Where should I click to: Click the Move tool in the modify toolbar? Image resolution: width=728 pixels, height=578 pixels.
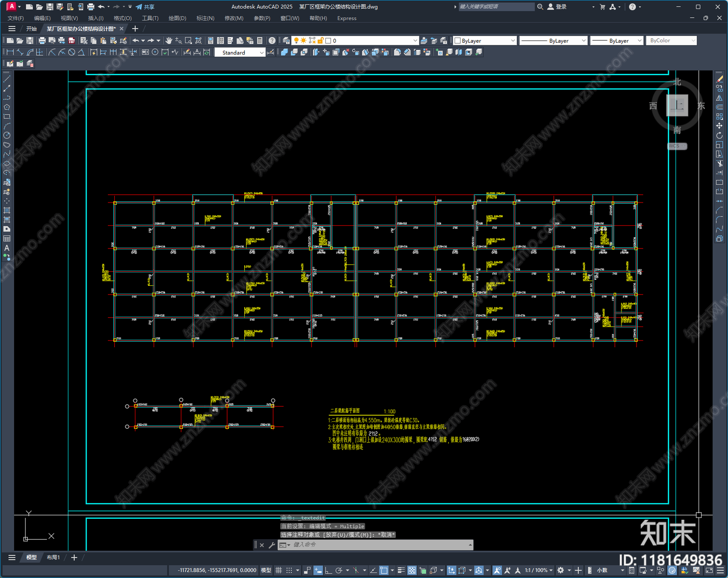pos(719,126)
